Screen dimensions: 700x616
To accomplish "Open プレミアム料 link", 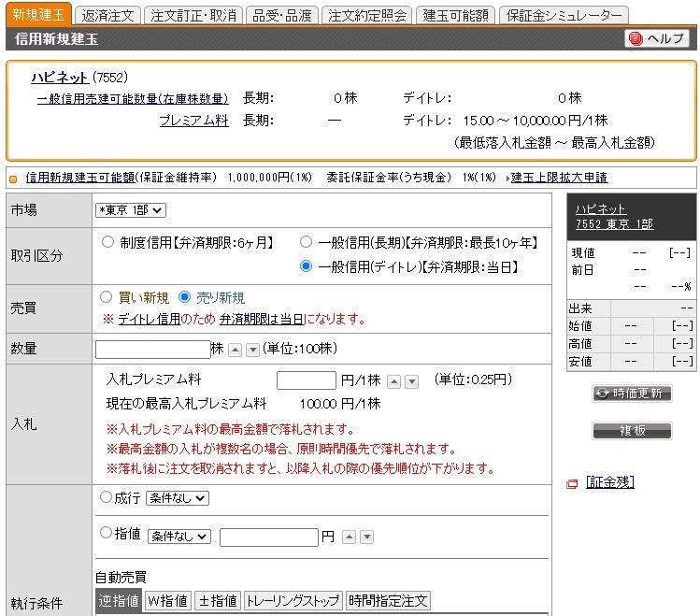I will pyautogui.click(x=194, y=121).
